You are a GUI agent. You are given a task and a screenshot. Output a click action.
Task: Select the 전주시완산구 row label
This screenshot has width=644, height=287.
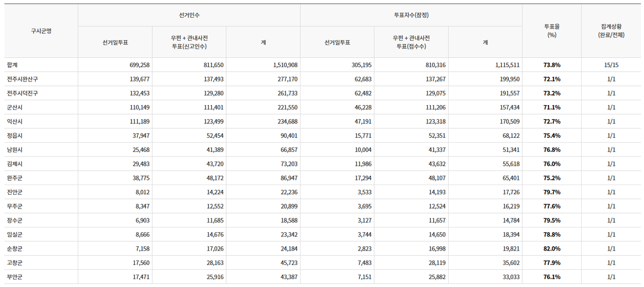(x=22, y=79)
